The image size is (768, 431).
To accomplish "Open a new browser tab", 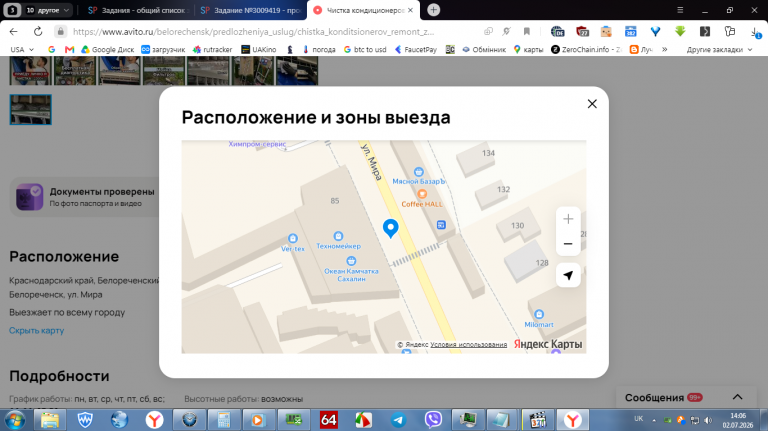I will pyautogui.click(x=433, y=10).
